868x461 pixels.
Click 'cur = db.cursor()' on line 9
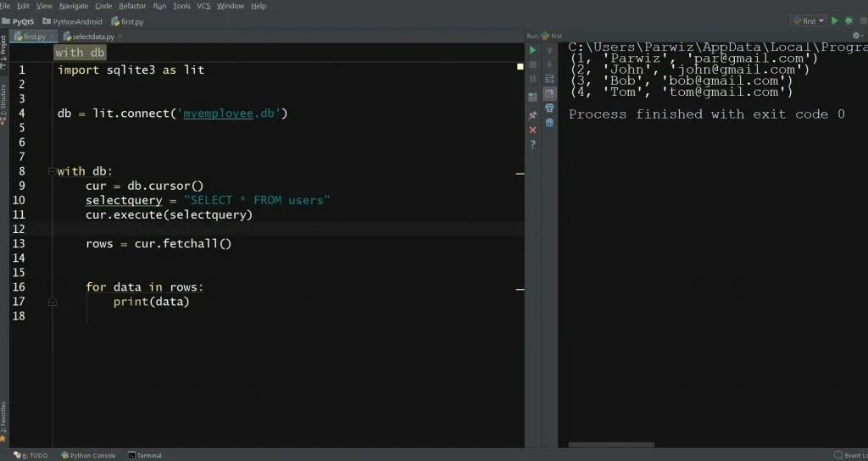pyautogui.click(x=144, y=186)
